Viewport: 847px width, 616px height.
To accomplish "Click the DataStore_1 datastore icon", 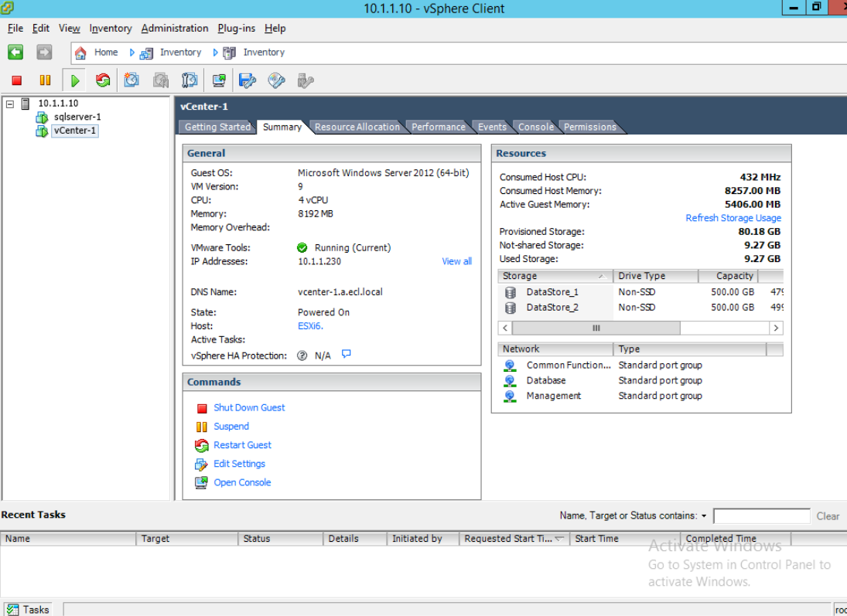I will coord(510,292).
